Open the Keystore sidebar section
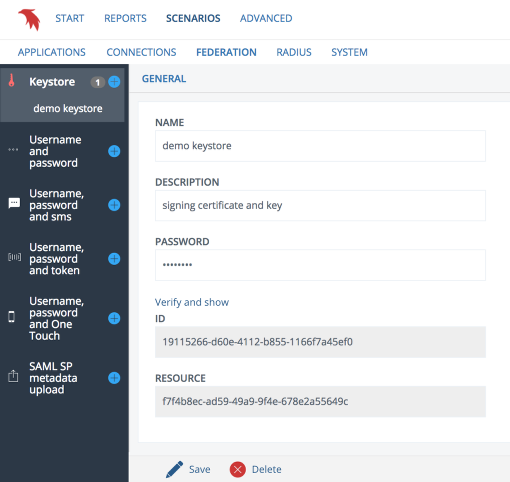510x482 pixels. (x=52, y=82)
